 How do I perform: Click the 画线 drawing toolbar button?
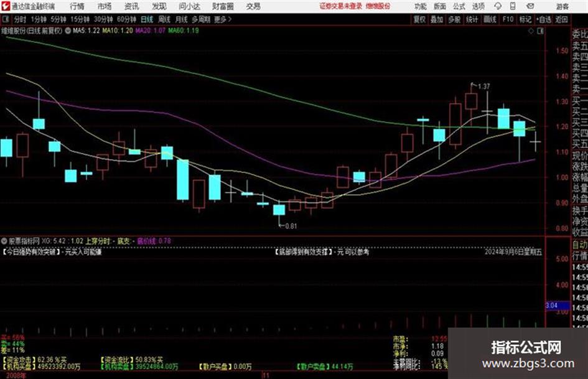pyautogui.click(x=490, y=19)
